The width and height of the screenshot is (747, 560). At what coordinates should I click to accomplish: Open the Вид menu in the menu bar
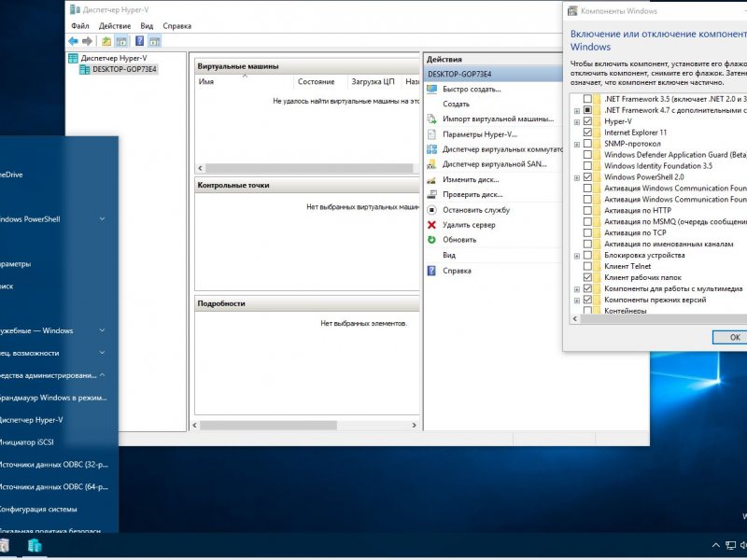click(147, 26)
